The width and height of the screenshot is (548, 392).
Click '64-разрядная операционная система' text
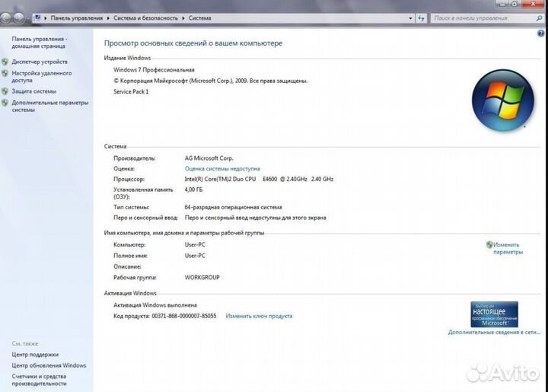coord(233,207)
